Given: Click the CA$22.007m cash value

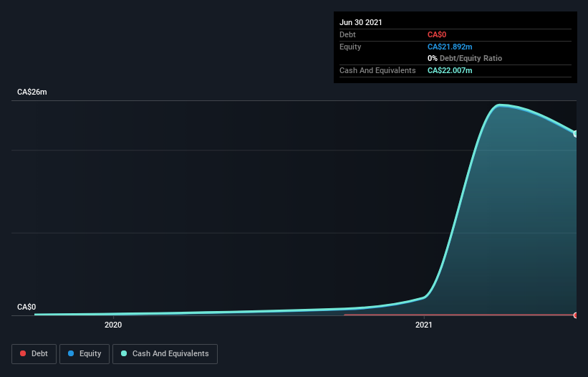Looking at the screenshot, I should [x=450, y=70].
